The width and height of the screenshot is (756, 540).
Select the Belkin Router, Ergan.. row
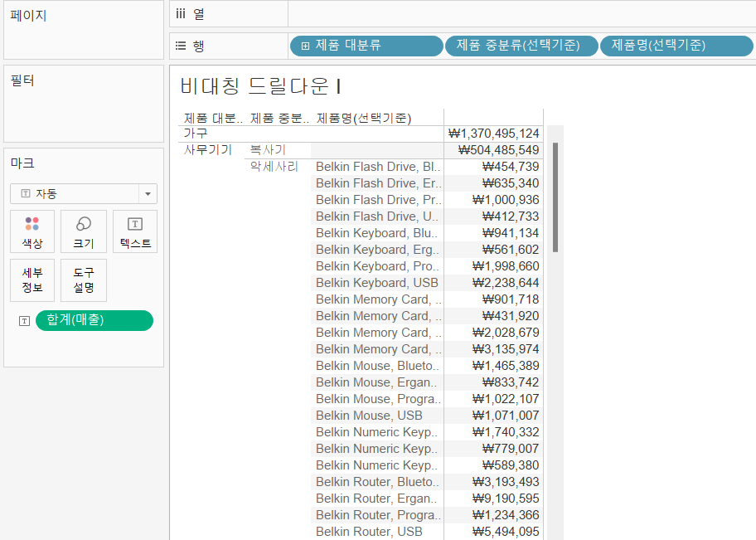pos(377,499)
